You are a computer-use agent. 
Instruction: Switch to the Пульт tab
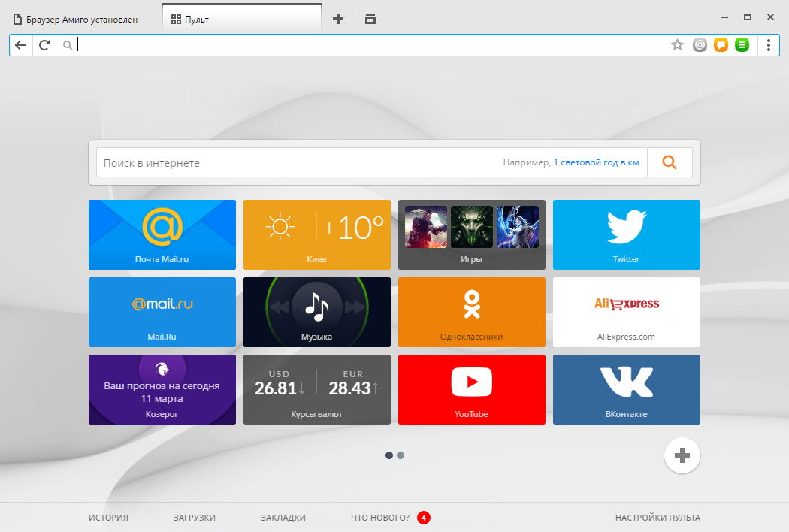pos(241,19)
